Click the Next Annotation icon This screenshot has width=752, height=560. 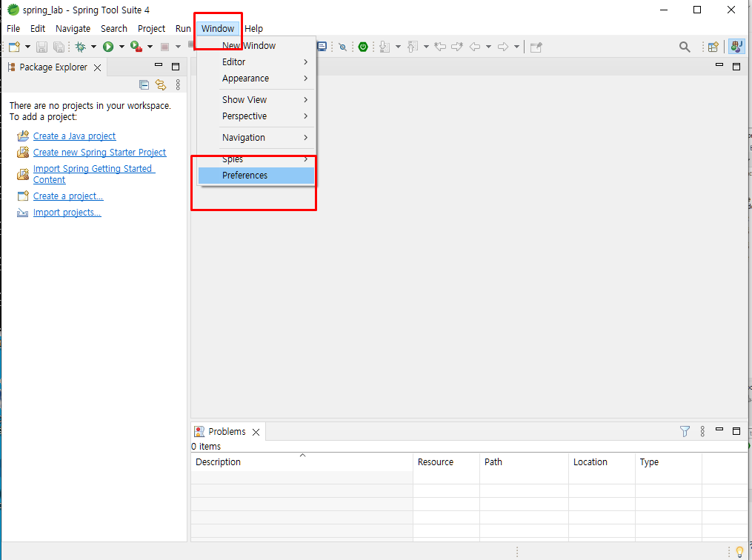click(x=385, y=47)
